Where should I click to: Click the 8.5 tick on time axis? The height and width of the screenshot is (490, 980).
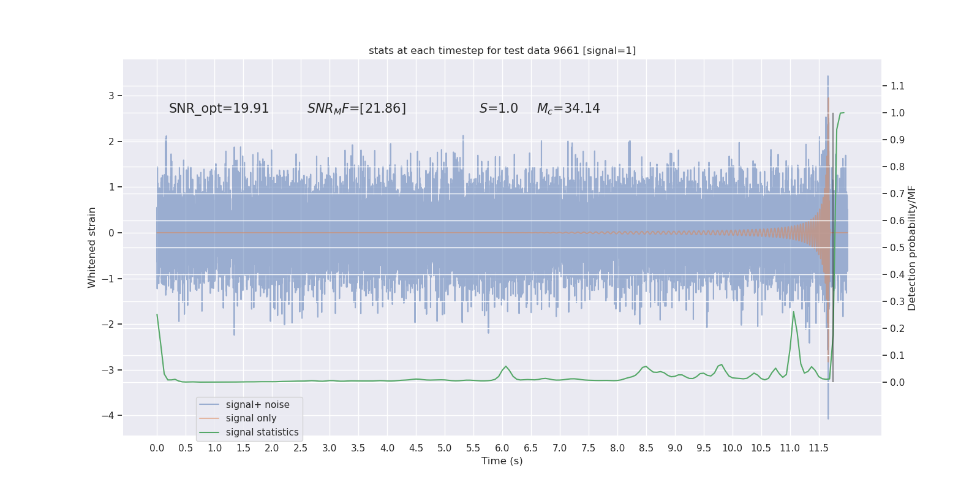(x=646, y=448)
